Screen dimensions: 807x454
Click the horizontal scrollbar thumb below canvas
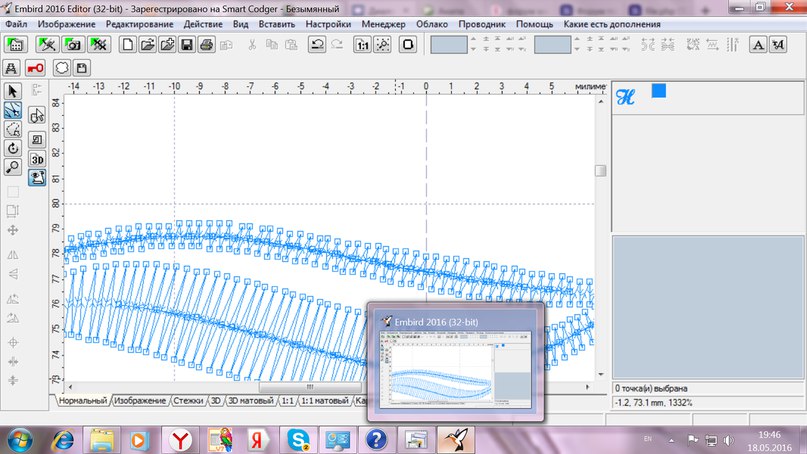(x=309, y=386)
